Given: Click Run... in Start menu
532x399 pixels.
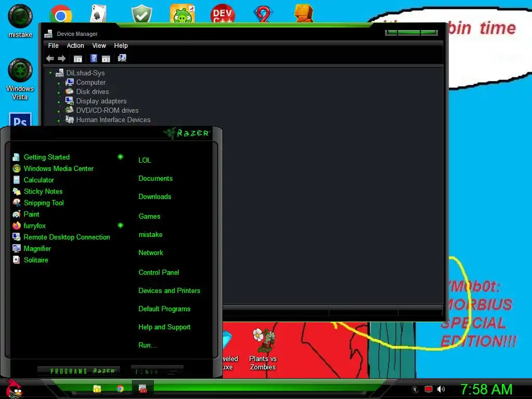Looking at the screenshot, I should pos(147,345).
